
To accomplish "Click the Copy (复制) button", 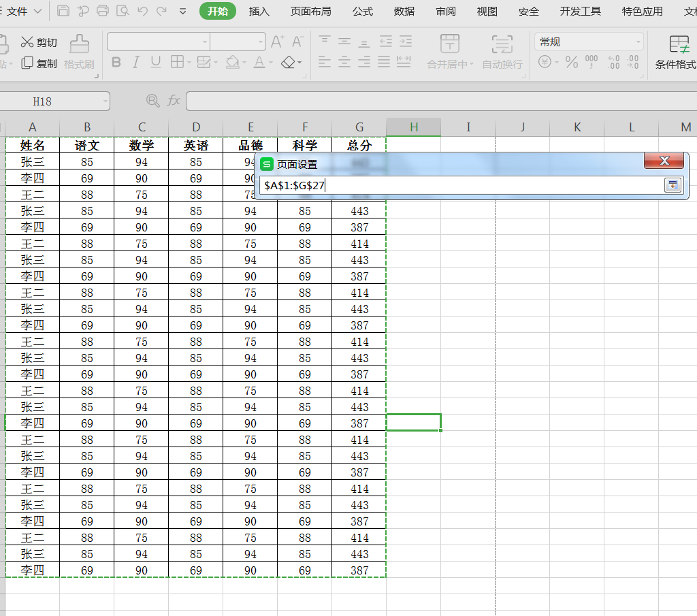I will [39, 63].
